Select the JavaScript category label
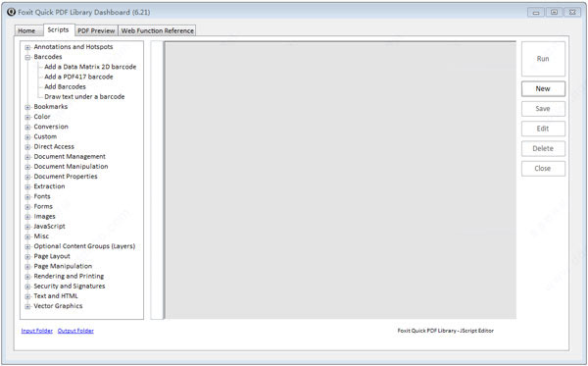 point(50,227)
